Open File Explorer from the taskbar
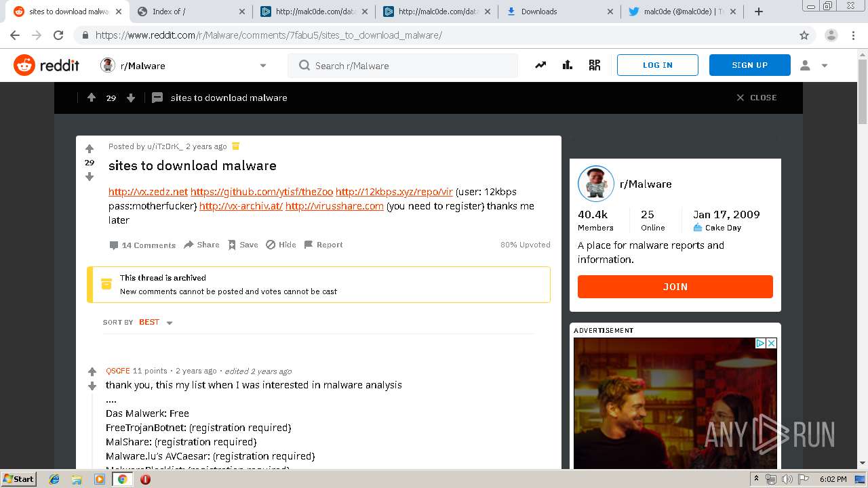The height and width of the screenshot is (488, 868). (77, 479)
